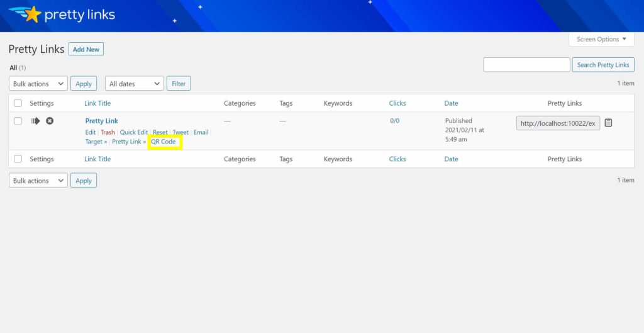Viewport: 644px width, 333px height.
Task: Click the Trash link for Pretty Link
Action: click(x=108, y=132)
